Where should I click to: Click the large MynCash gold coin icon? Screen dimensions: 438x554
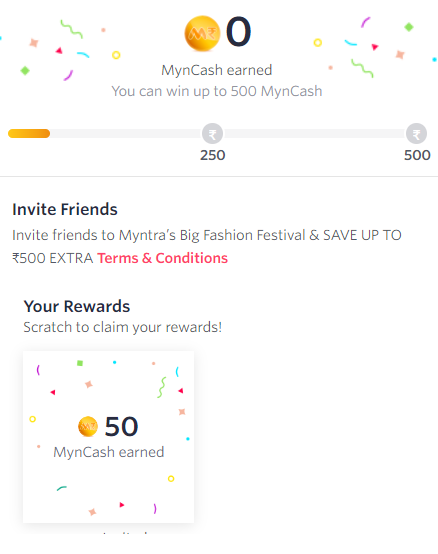click(x=202, y=34)
